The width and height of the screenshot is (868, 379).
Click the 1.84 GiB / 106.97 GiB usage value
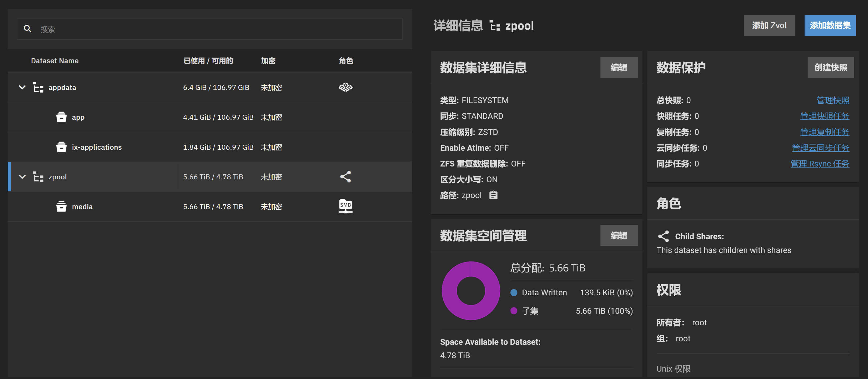(218, 147)
